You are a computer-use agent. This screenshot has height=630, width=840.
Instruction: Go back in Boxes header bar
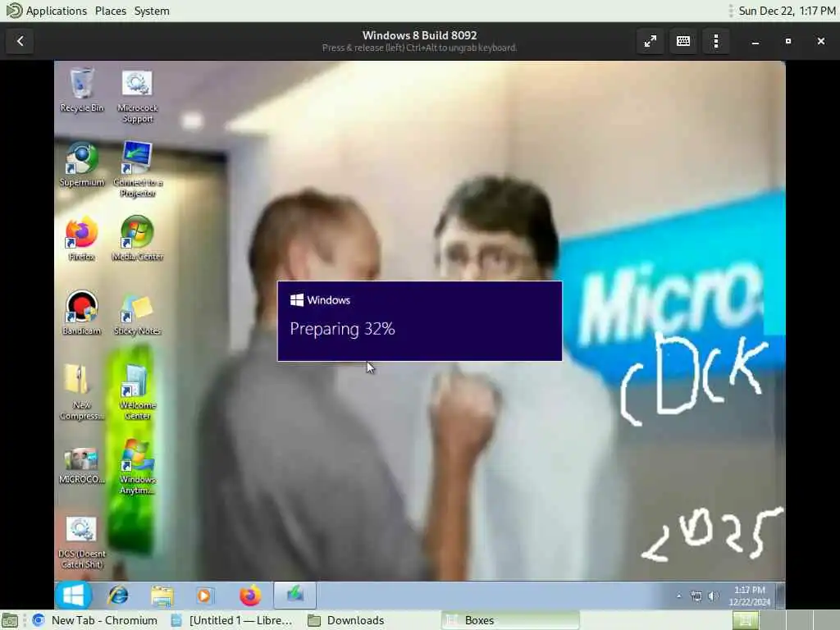tap(20, 41)
